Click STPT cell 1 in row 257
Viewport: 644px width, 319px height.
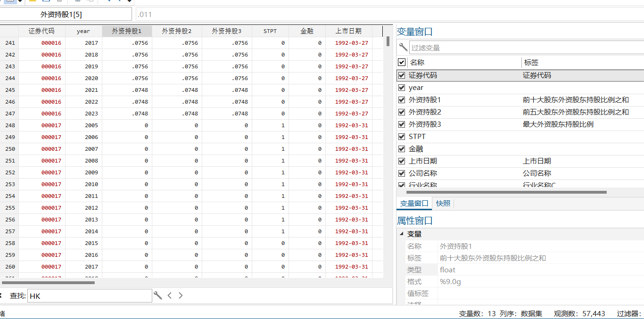pos(270,231)
